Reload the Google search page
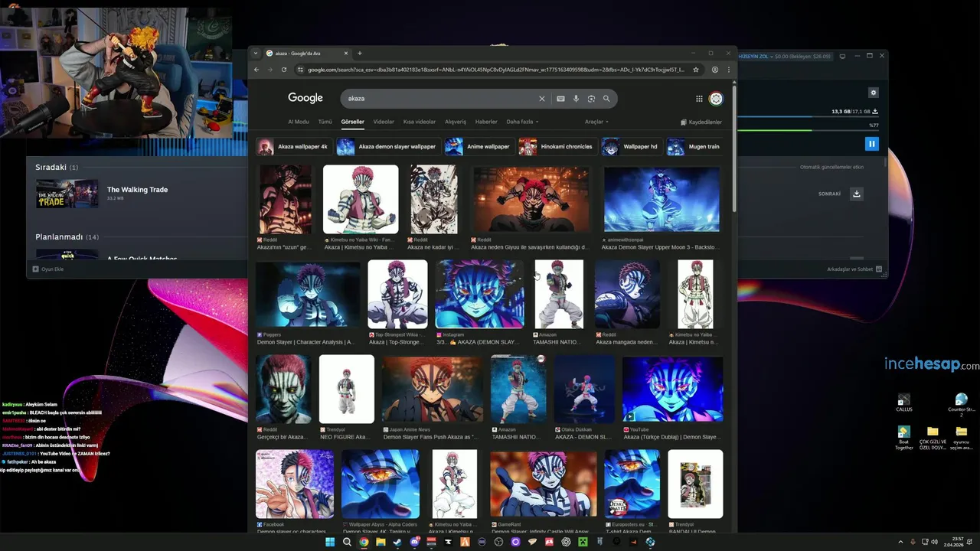This screenshot has height=551, width=980. [284, 70]
